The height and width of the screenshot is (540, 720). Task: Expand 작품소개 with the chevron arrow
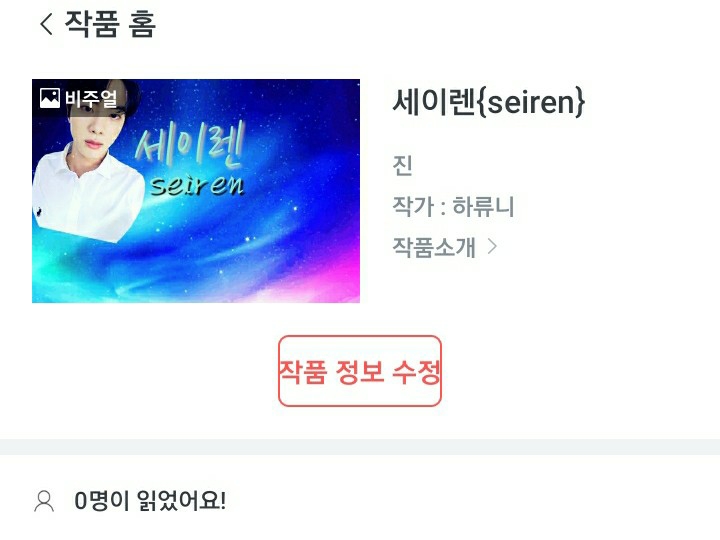[492, 247]
